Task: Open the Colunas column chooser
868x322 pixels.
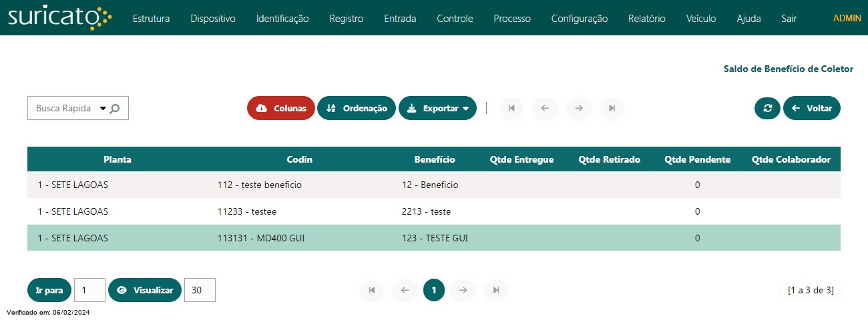Action: click(281, 108)
